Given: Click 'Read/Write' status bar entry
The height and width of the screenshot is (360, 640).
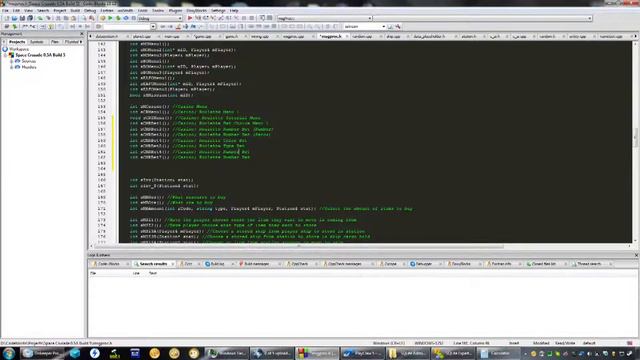Looking at the screenshot, I should point(565,343).
